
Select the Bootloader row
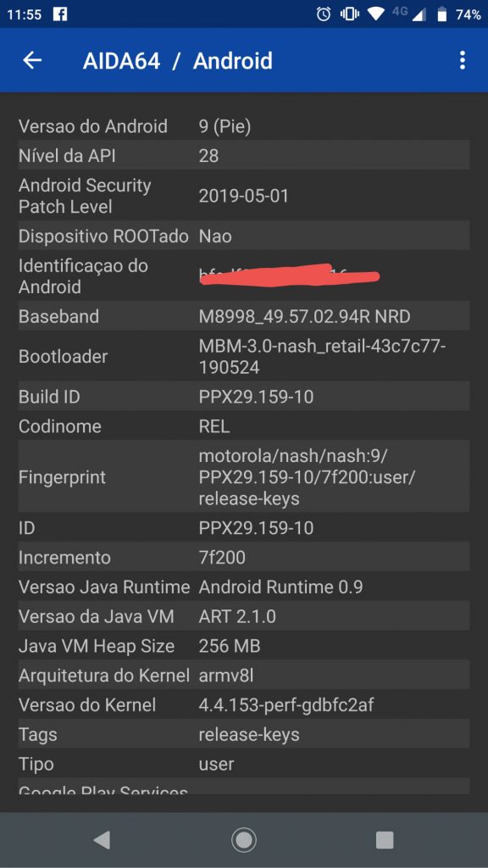coord(244,357)
